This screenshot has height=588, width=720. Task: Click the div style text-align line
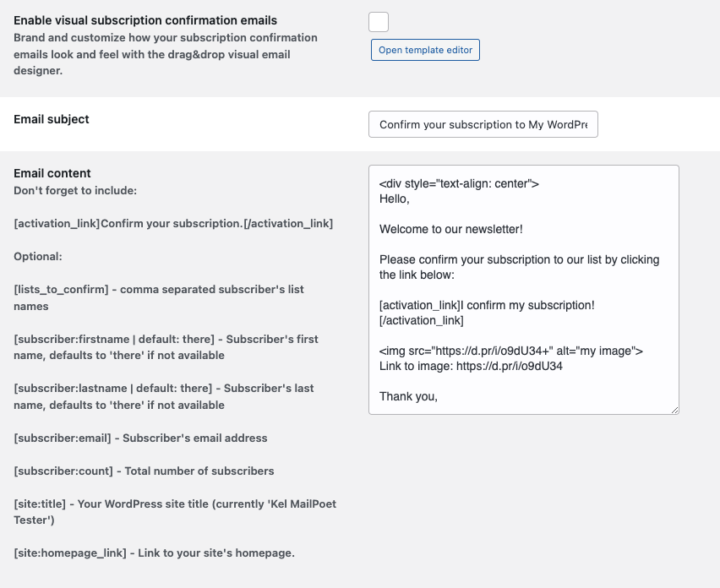pos(459,183)
